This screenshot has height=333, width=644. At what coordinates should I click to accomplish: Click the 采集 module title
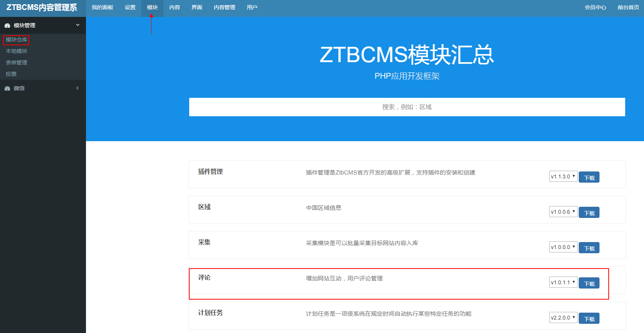coord(204,242)
